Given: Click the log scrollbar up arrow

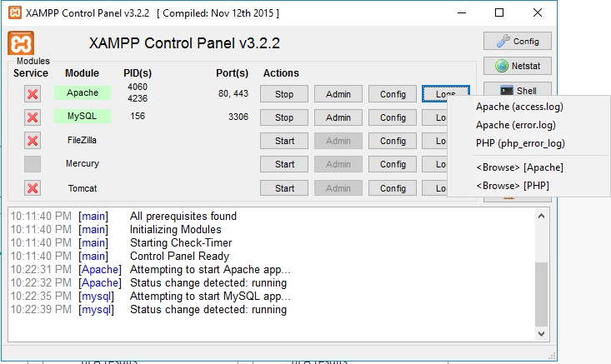Looking at the screenshot, I should (541, 216).
